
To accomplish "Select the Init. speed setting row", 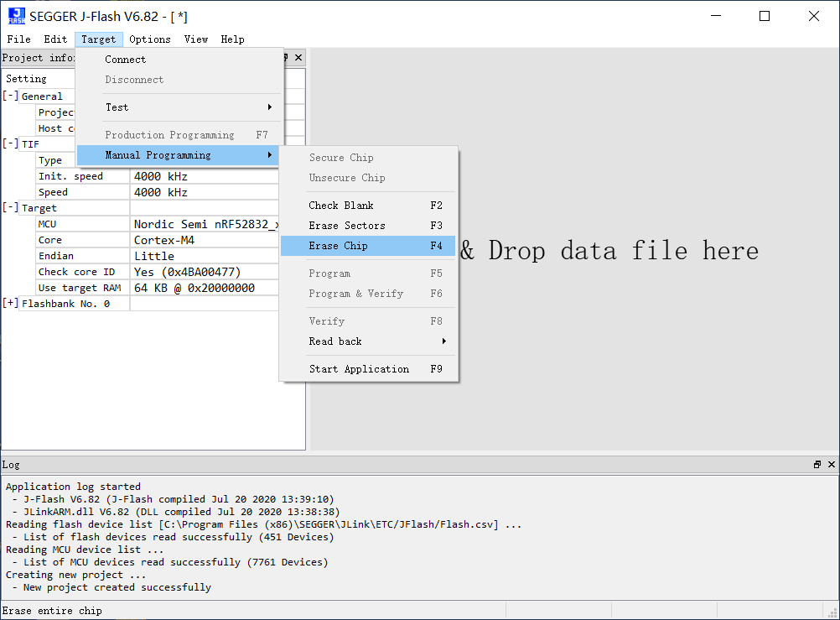I will (x=158, y=176).
